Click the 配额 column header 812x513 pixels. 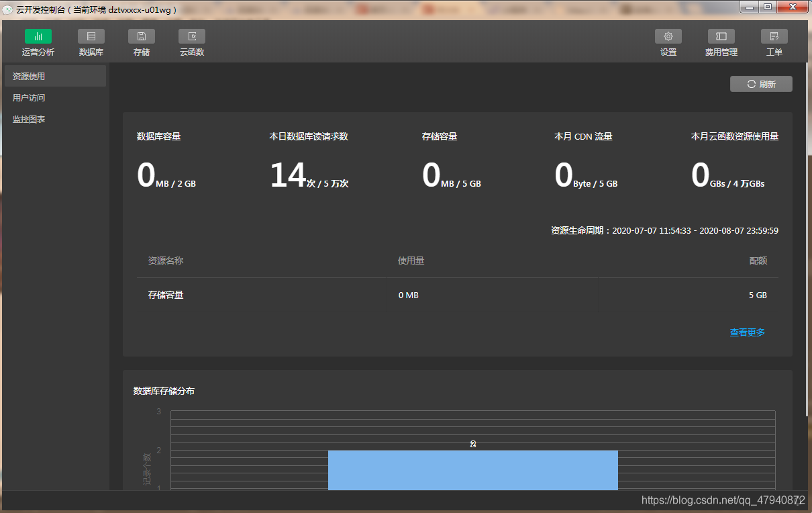(758, 261)
